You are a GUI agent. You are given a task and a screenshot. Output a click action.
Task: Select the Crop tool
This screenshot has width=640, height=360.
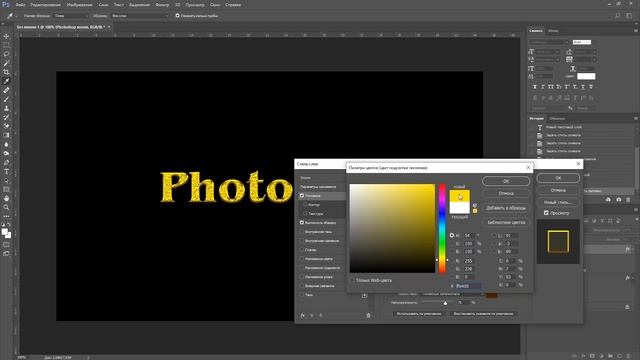click(x=6, y=72)
